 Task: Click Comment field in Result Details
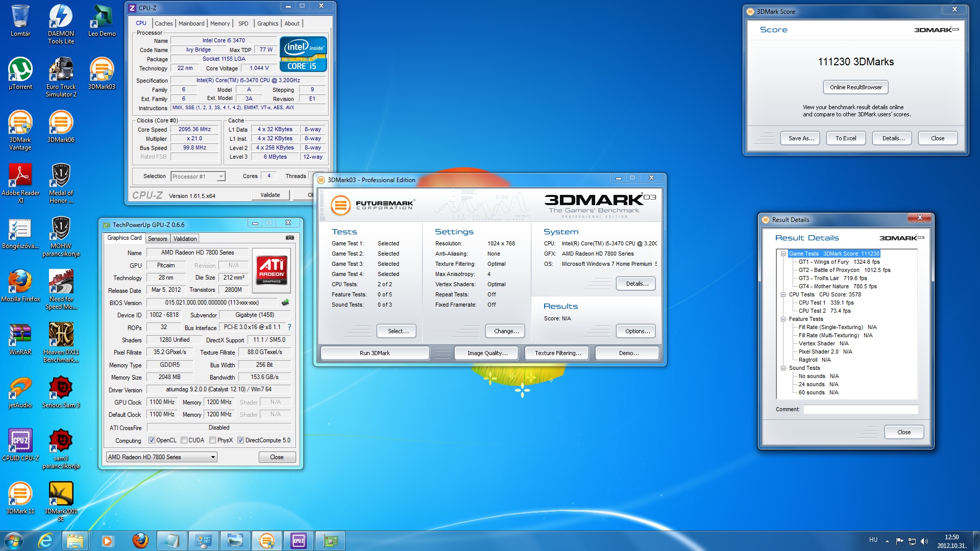(861, 409)
